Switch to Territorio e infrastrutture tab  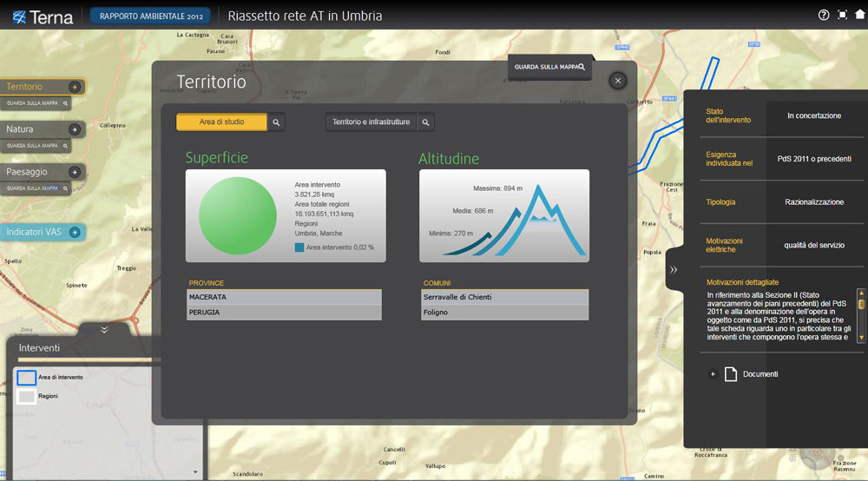coord(371,122)
